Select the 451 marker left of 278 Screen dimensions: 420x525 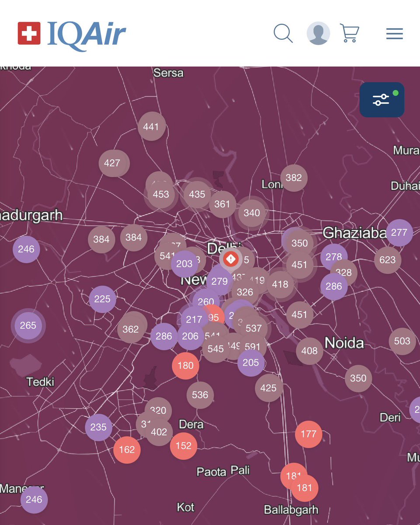pyautogui.click(x=300, y=265)
